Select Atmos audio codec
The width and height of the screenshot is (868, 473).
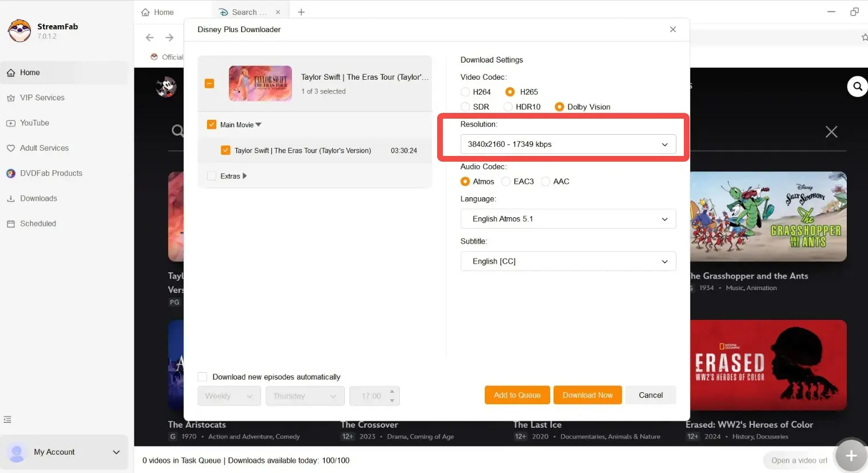465,181
